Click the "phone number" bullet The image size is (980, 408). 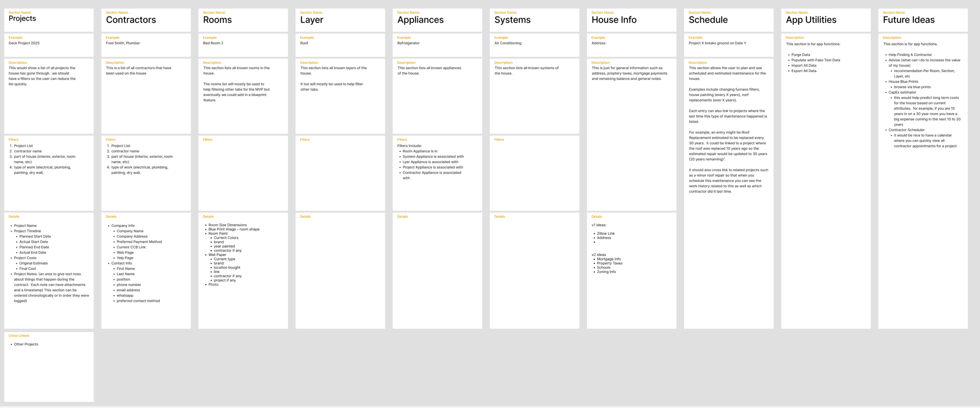[129, 285]
